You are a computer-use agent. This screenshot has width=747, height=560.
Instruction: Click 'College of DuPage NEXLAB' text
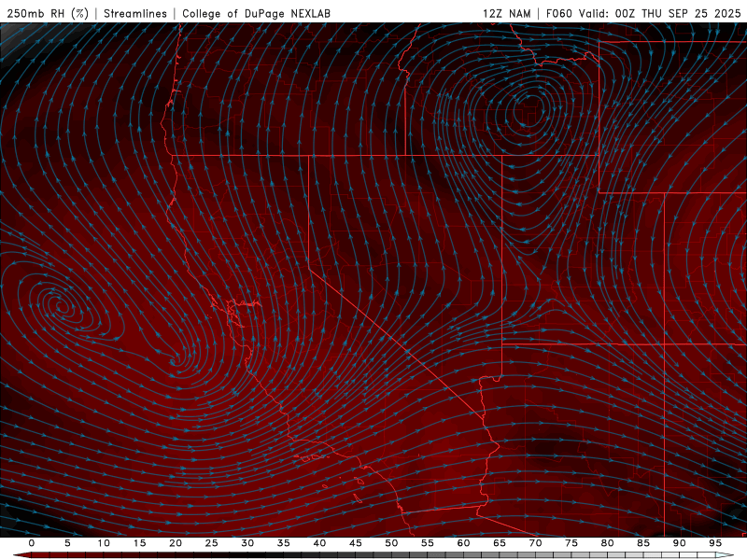pos(256,13)
